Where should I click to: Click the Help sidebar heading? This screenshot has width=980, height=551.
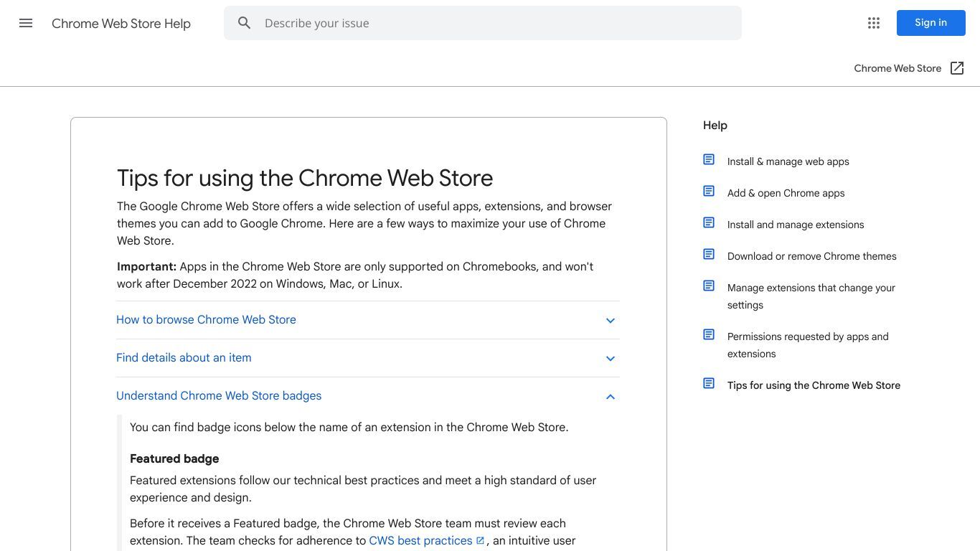click(715, 126)
